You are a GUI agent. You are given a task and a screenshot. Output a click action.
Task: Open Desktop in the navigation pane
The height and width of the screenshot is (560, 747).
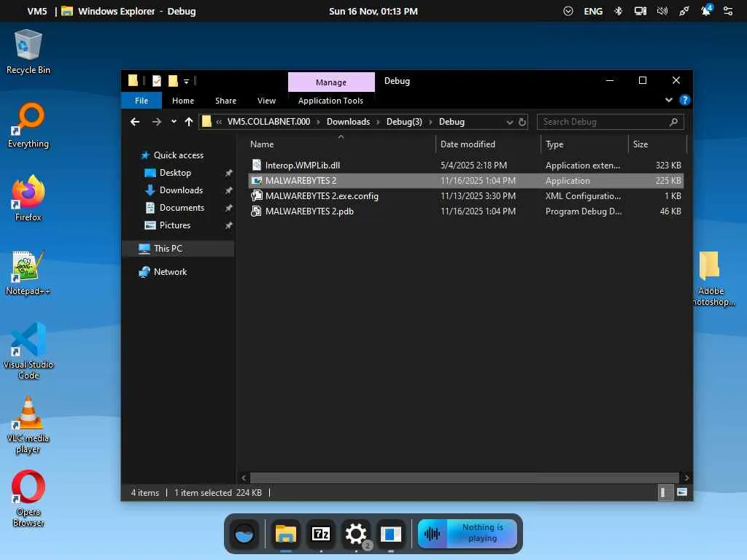[x=175, y=173]
